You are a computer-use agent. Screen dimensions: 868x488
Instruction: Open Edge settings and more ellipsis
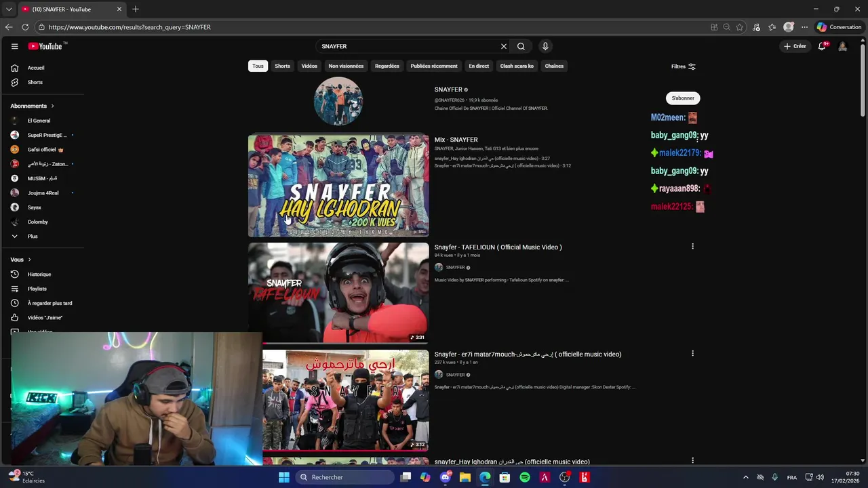(x=804, y=27)
